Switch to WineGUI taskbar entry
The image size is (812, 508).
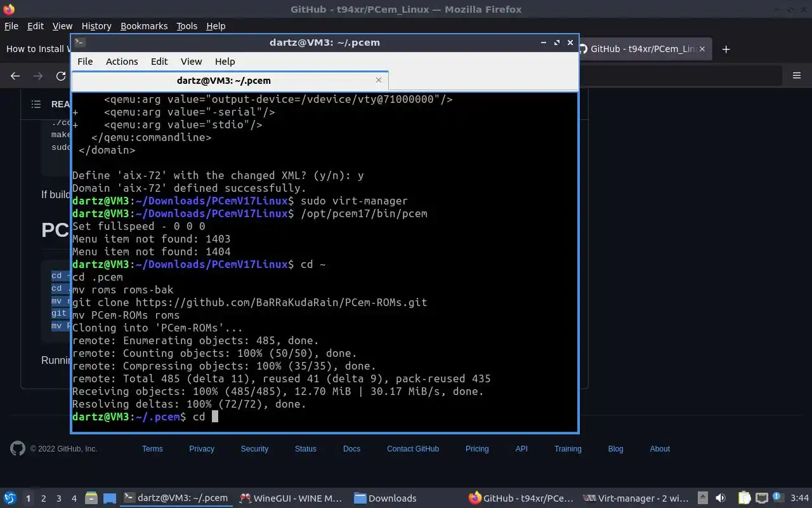291,498
